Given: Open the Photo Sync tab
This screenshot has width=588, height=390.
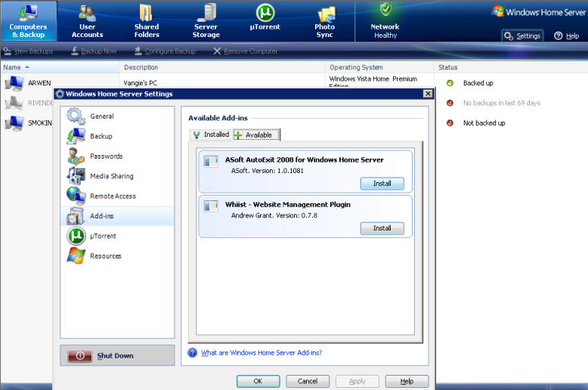Looking at the screenshot, I should [325, 21].
